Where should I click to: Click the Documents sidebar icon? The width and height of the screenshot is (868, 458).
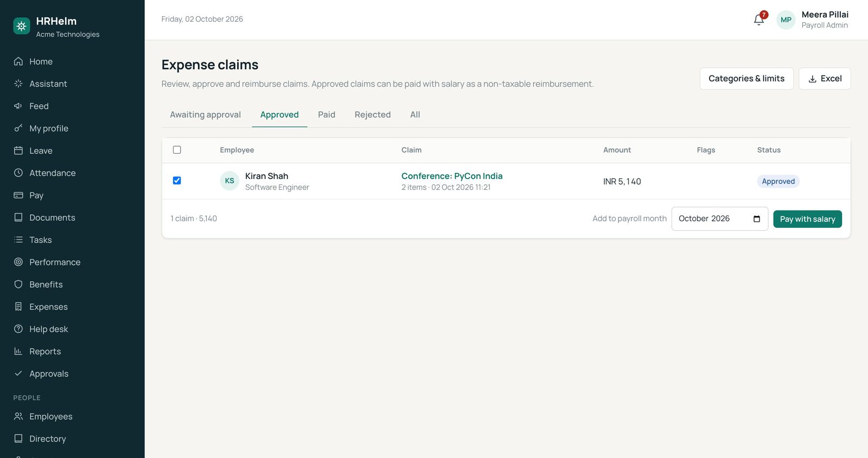(x=18, y=217)
